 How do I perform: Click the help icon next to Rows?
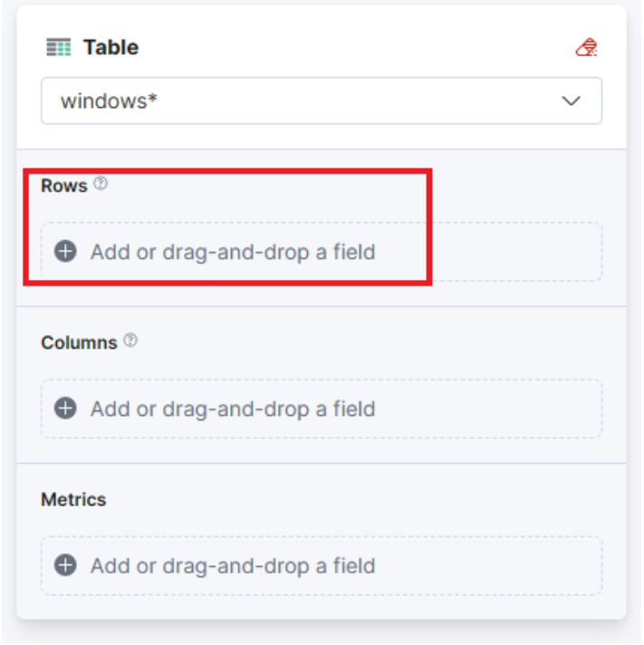coord(101,184)
